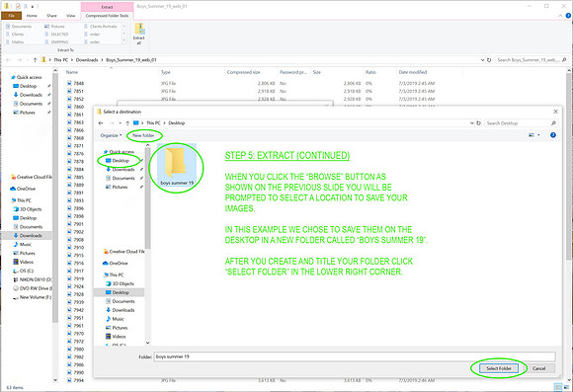Select Downloads under Quick access in dialog
The width and height of the screenshot is (573, 392).
pos(121,170)
